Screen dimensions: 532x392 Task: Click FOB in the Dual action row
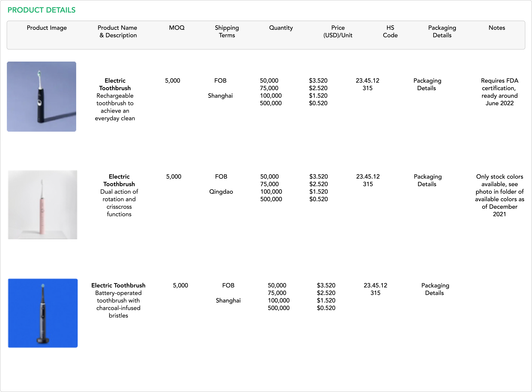[x=221, y=177]
